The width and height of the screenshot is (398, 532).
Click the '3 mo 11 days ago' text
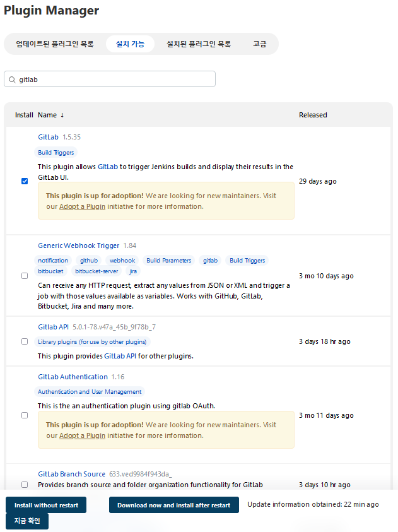[x=326, y=415]
